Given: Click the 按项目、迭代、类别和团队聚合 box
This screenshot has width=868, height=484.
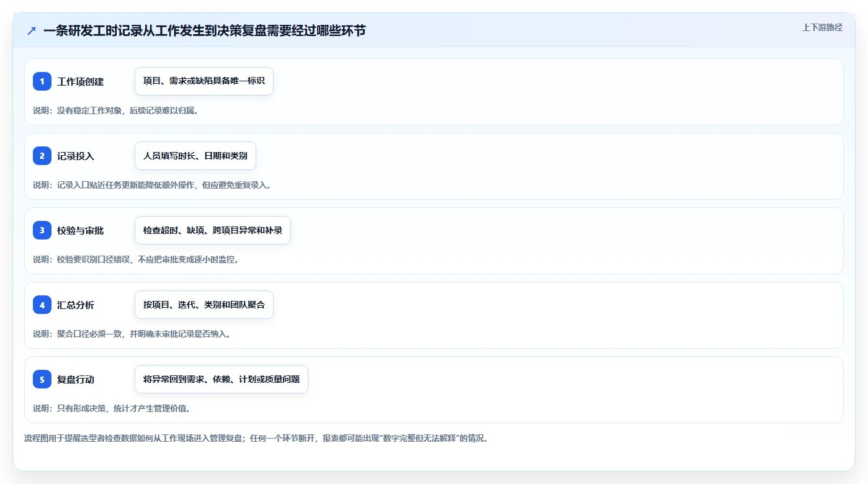Looking at the screenshot, I should pos(204,305).
